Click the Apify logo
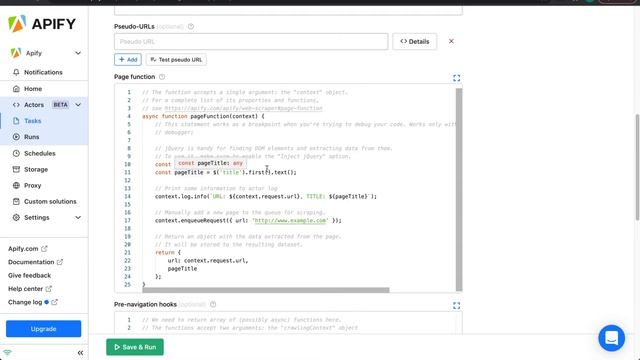640x360 pixels. coord(42,24)
